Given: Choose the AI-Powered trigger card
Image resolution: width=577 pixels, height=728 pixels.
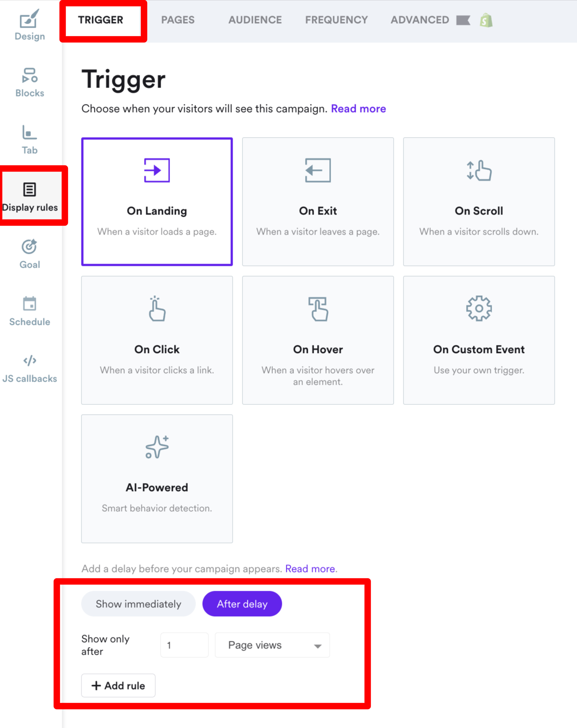Looking at the screenshot, I should pos(157,479).
